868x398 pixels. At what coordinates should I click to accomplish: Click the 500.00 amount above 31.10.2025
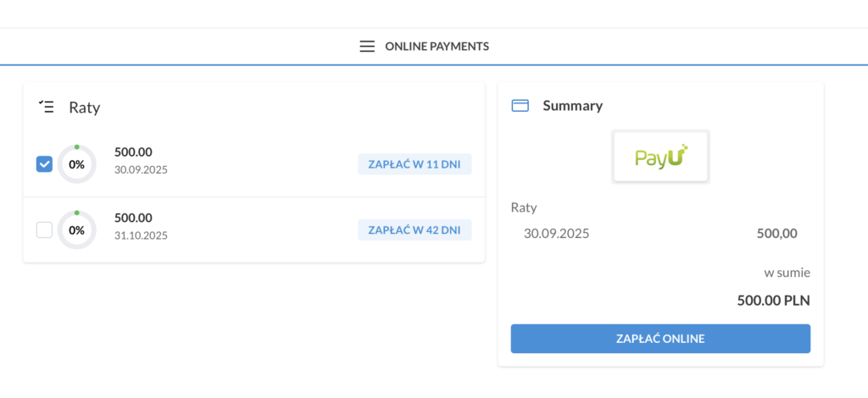(133, 218)
